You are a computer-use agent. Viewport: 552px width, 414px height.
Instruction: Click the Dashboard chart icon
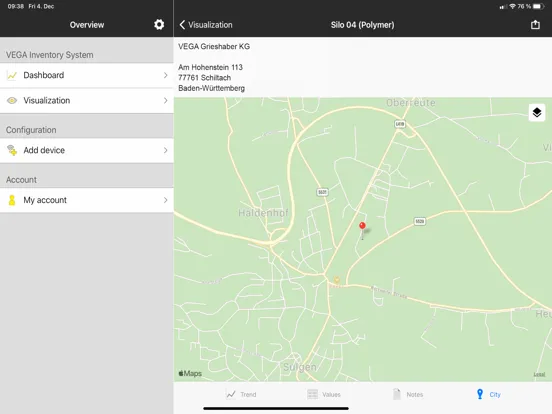(x=12, y=75)
